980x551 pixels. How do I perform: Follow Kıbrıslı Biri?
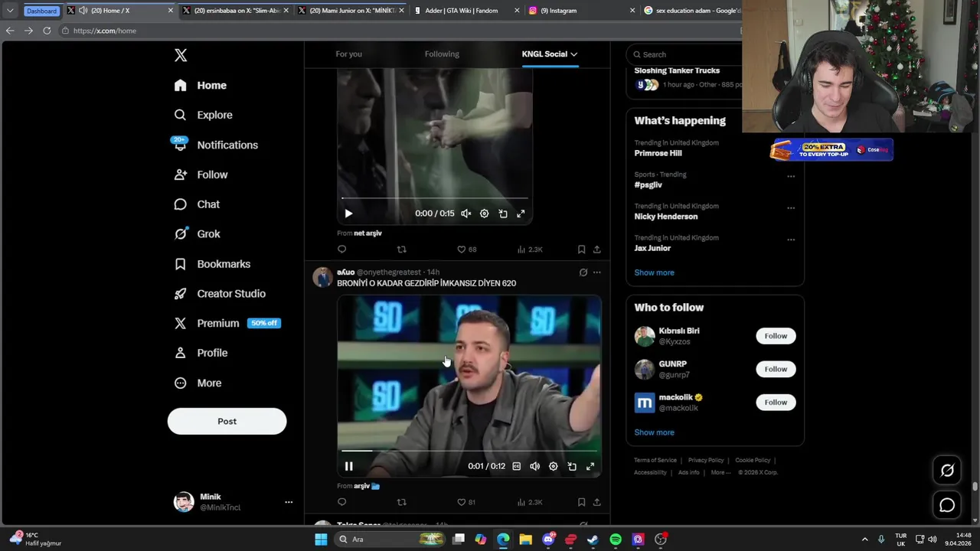[x=776, y=336]
